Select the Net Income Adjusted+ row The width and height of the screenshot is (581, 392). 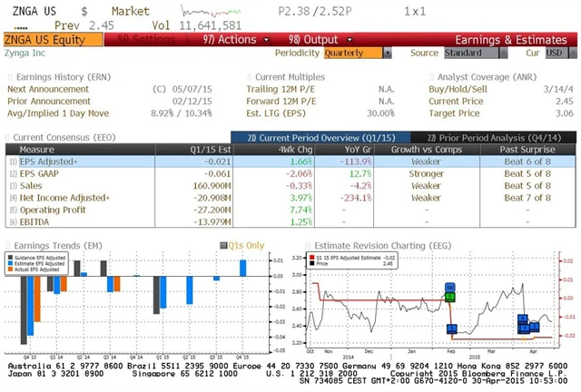pos(64,197)
